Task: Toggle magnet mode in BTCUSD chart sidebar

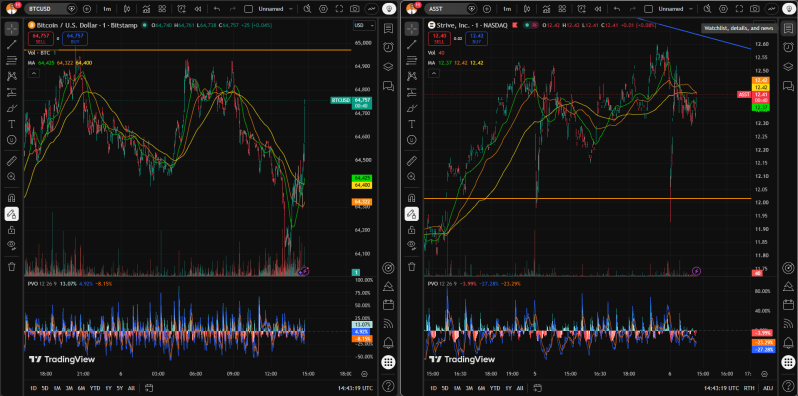Action: (12, 198)
